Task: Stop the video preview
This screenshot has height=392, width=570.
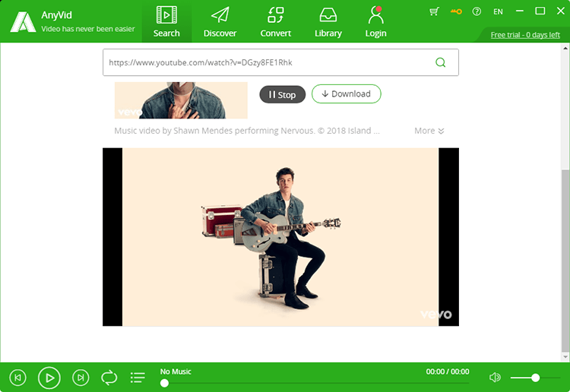Action: tap(283, 94)
